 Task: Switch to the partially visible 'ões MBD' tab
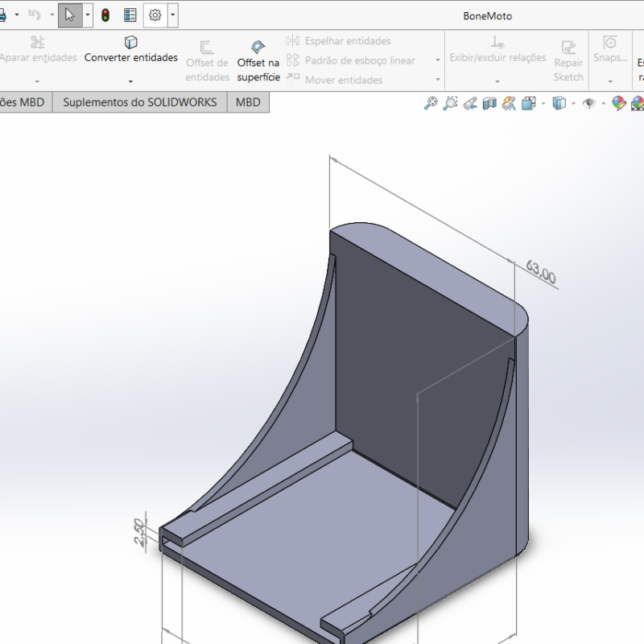pos(26,102)
